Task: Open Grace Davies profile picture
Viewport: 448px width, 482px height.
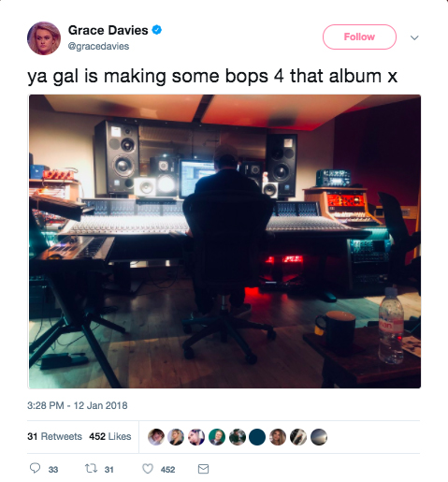Action: tap(44, 38)
